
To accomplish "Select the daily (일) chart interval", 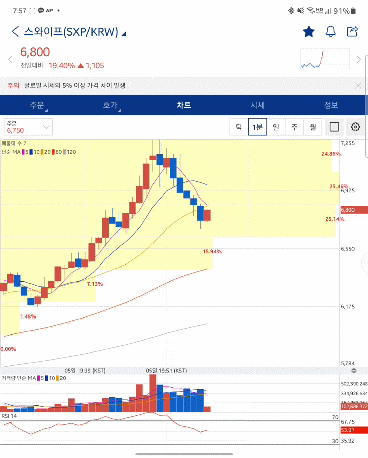I will coord(276,127).
